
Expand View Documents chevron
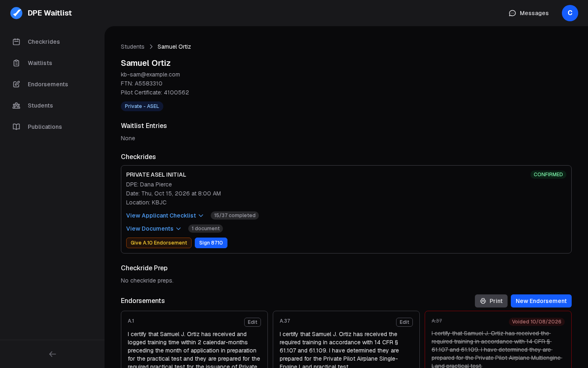coord(178,229)
